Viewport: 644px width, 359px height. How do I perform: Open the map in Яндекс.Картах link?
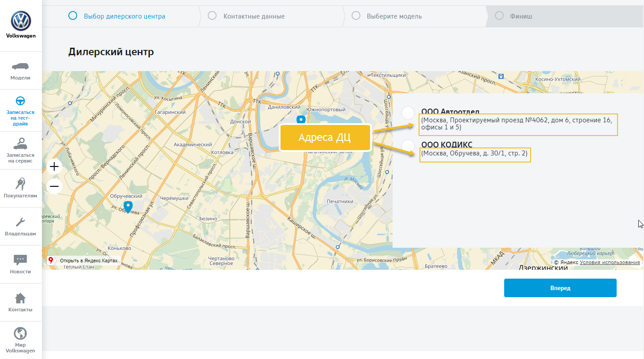(x=89, y=261)
